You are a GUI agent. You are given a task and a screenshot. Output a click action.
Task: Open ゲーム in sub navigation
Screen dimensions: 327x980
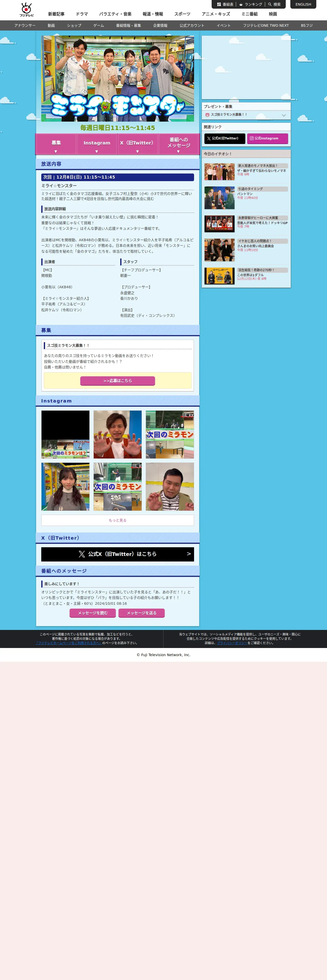99,25
